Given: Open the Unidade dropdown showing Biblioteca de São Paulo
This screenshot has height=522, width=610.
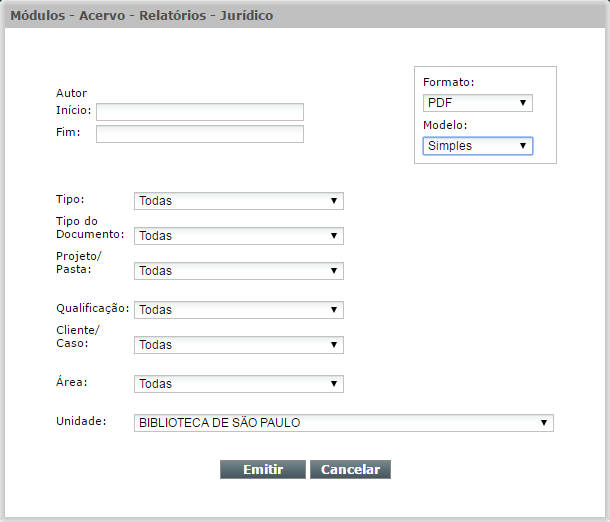Looking at the screenshot, I should 344,423.
